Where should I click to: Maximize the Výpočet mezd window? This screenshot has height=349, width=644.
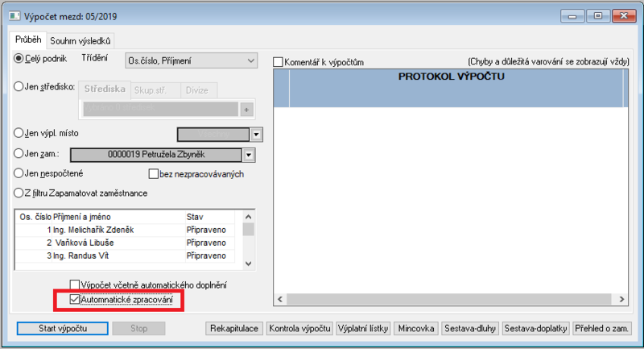598,16
